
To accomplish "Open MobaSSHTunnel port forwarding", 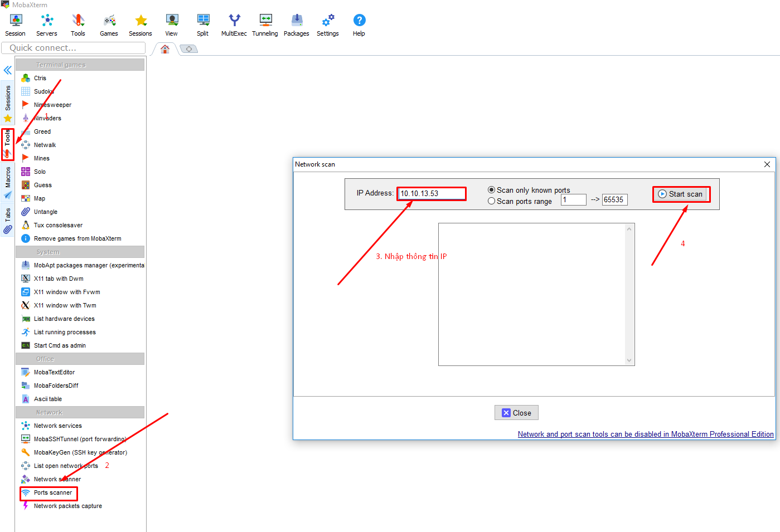I will [80, 439].
